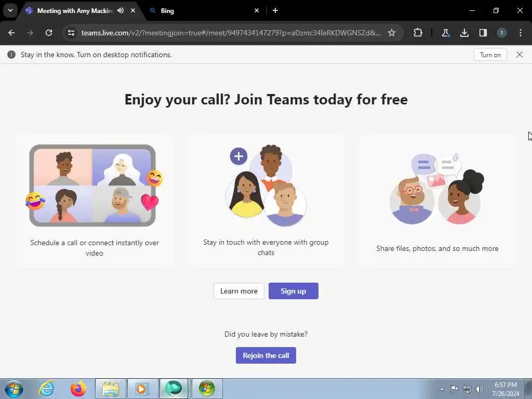Click Turn on desktop notifications
The height and width of the screenshot is (399, 532).
pyautogui.click(x=490, y=55)
